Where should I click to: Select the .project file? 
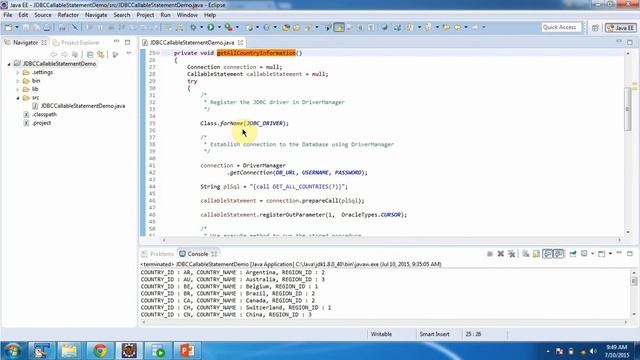click(x=42, y=123)
